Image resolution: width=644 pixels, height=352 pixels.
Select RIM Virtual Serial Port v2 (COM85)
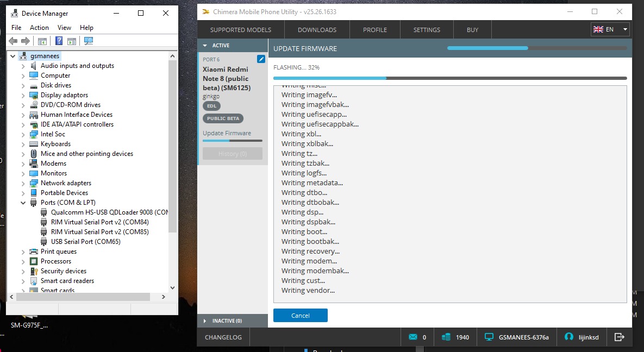[100, 232]
